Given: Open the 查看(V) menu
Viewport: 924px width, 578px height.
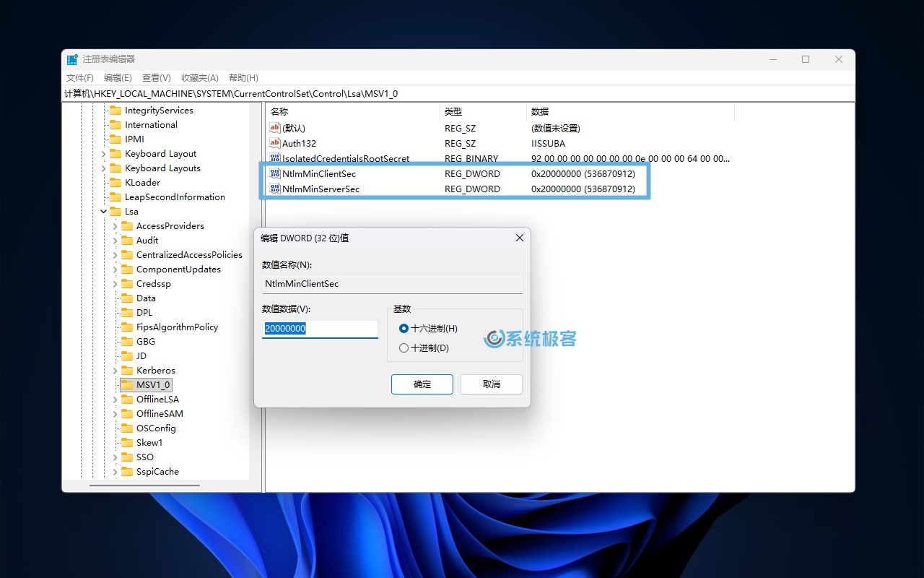Looking at the screenshot, I should [x=156, y=78].
